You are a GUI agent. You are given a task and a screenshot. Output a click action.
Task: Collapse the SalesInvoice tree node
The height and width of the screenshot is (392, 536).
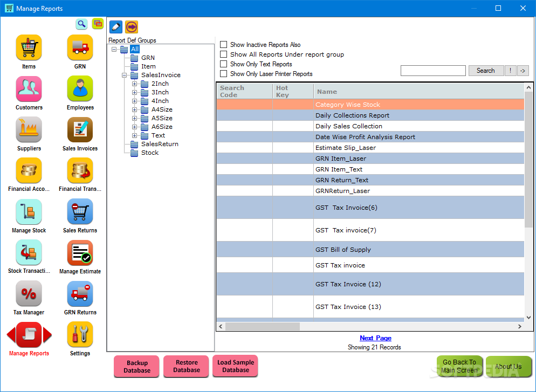pyautogui.click(x=125, y=75)
